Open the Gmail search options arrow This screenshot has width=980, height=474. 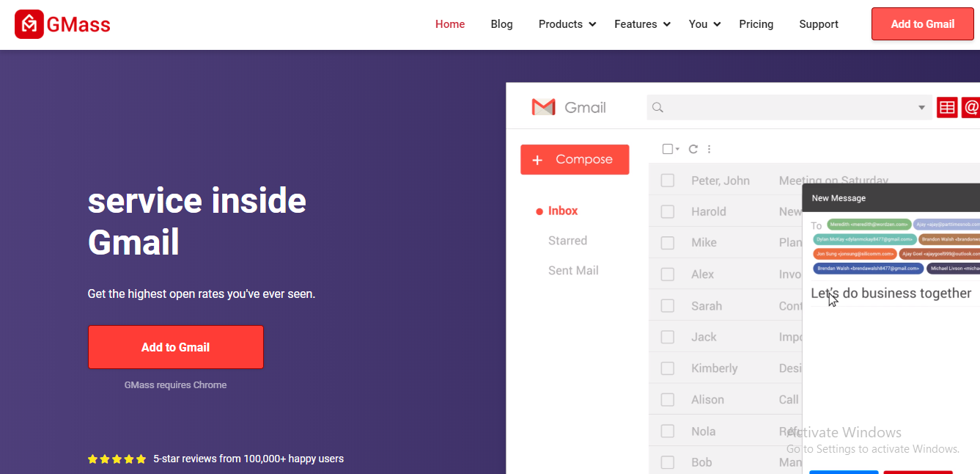[x=921, y=108]
